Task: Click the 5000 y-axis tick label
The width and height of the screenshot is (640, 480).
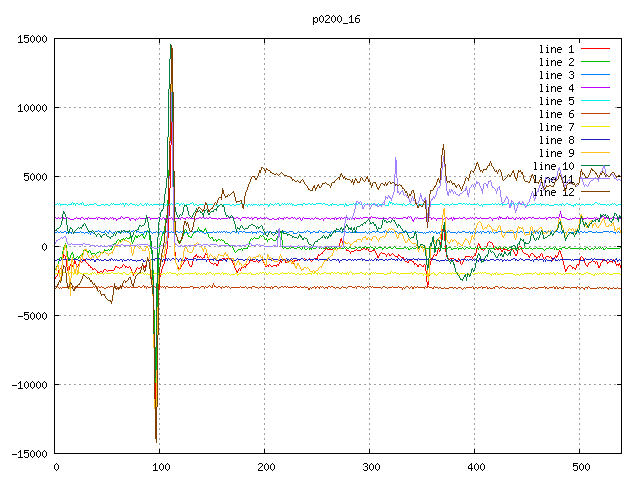Action: (x=35, y=177)
